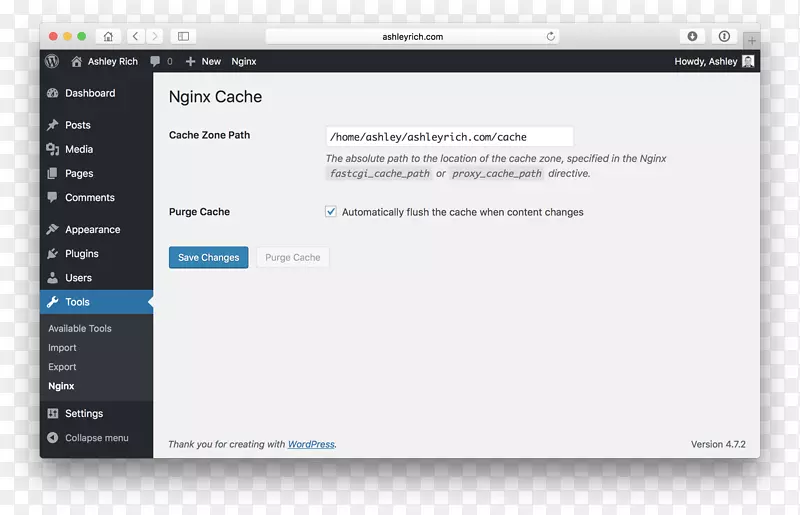Viewport: 800px width, 515px height.
Task: Click the comment count 0 in admin bar
Action: 170,61
